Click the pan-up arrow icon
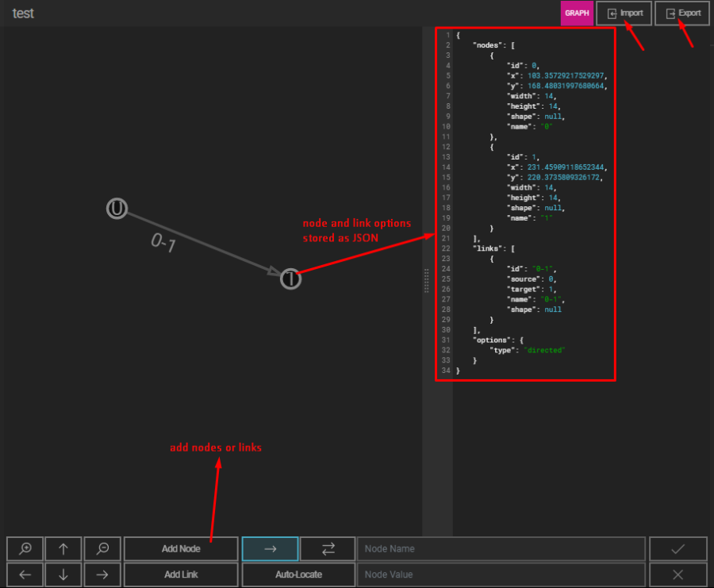Image resolution: width=714 pixels, height=588 pixels. pyautogui.click(x=63, y=548)
